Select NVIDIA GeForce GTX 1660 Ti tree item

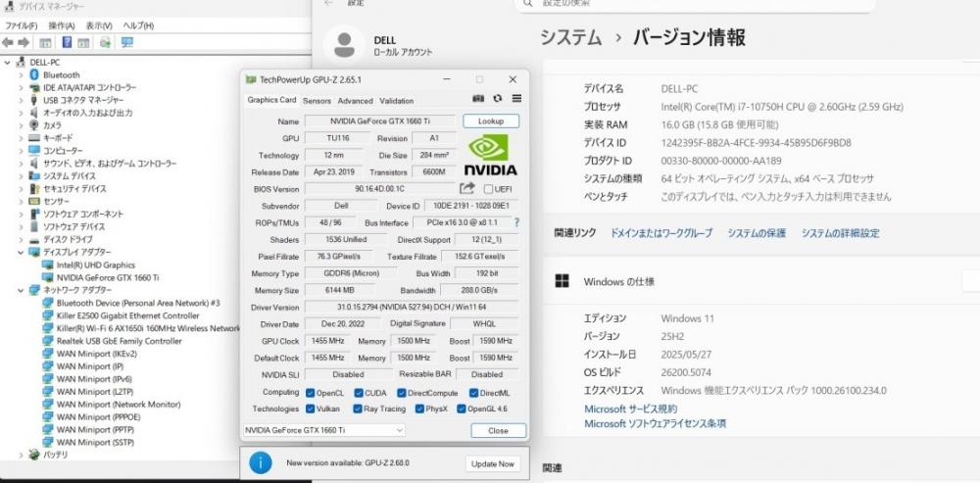pyautogui.click(x=108, y=277)
